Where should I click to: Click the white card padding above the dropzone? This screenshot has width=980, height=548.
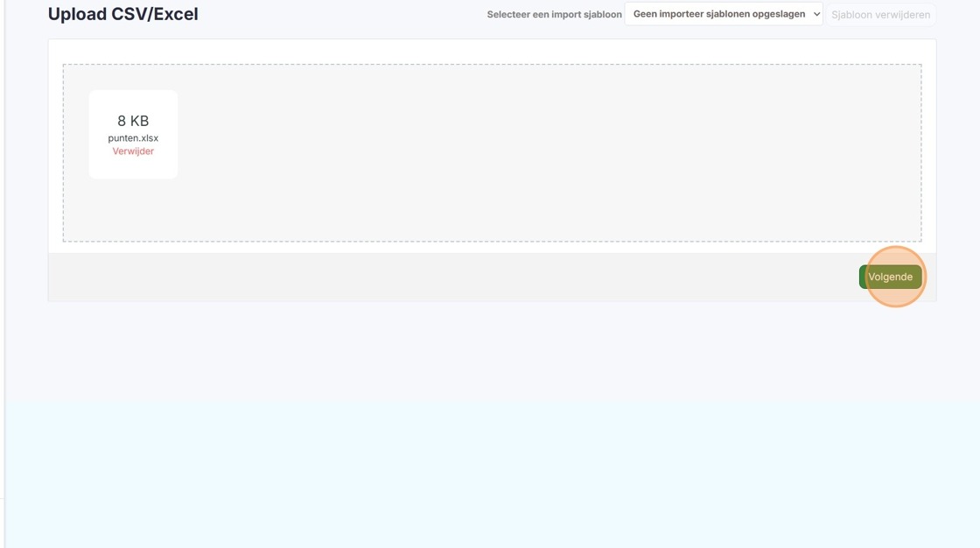tap(492, 52)
